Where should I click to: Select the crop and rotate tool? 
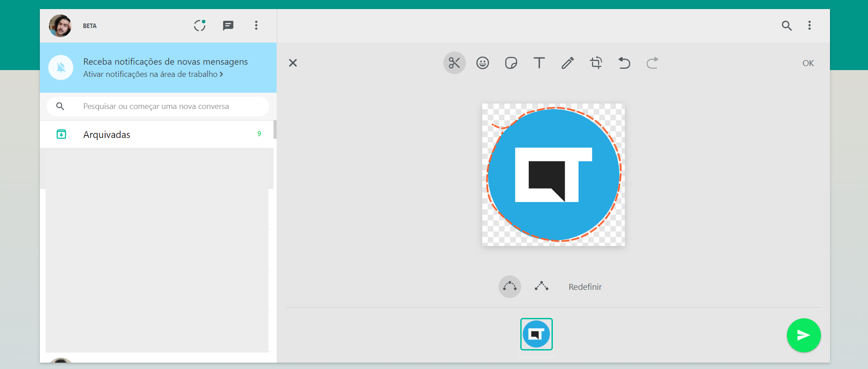[596, 63]
